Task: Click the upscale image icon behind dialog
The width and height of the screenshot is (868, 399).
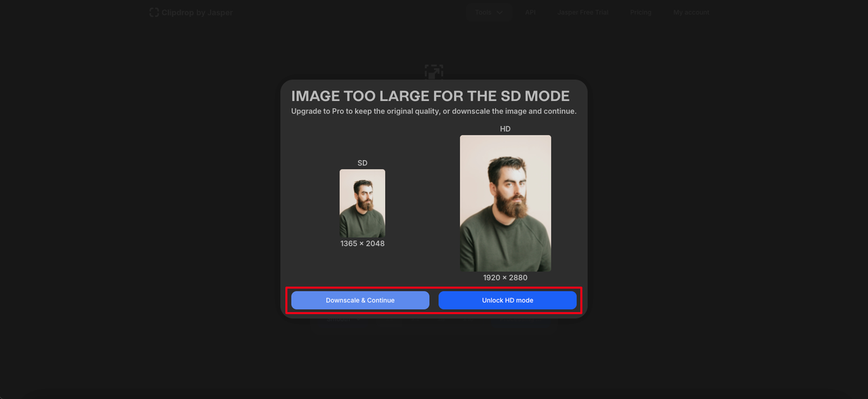Action: tap(434, 71)
